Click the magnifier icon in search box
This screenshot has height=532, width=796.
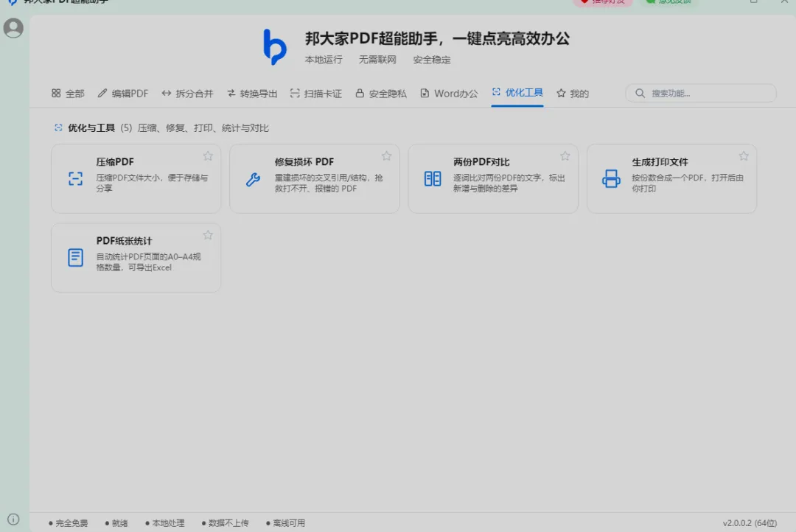coord(640,94)
